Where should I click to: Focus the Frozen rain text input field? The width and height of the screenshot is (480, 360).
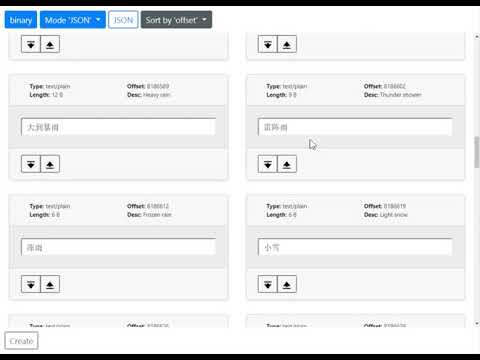pyautogui.click(x=118, y=247)
